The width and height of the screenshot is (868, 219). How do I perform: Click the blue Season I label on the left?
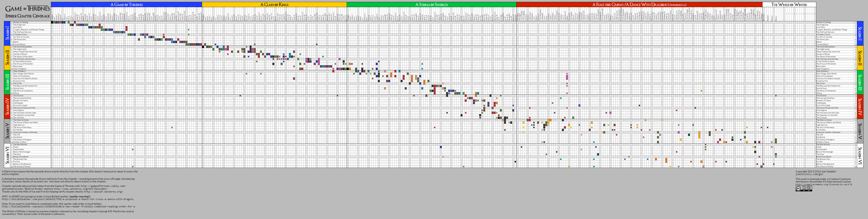(7, 33)
